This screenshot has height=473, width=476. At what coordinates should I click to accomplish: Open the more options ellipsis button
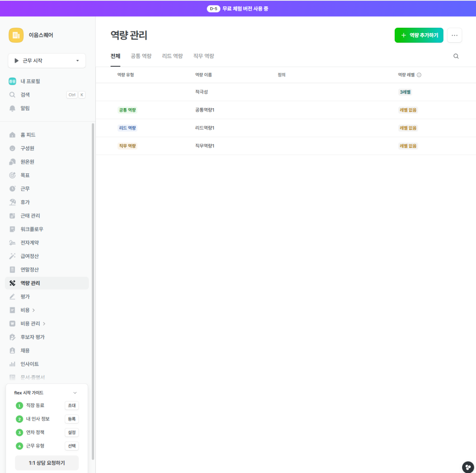pyautogui.click(x=454, y=35)
